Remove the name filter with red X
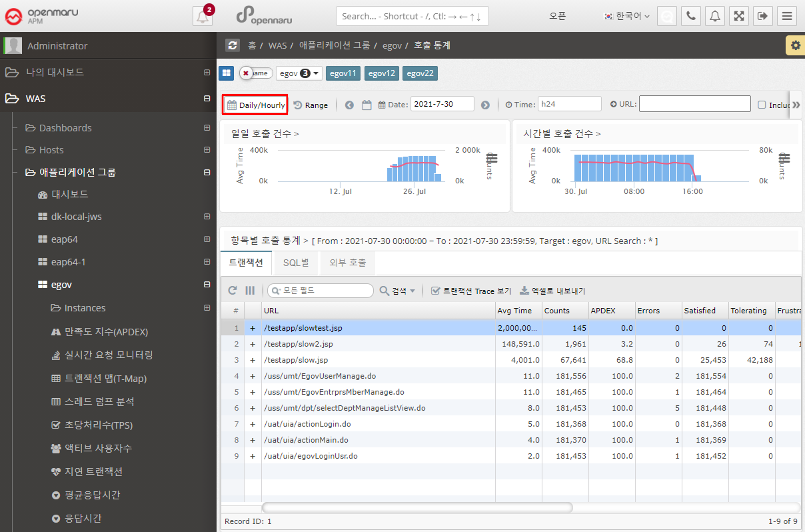The image size is (805, 532). pyautogui.click(x=246, y=73)
